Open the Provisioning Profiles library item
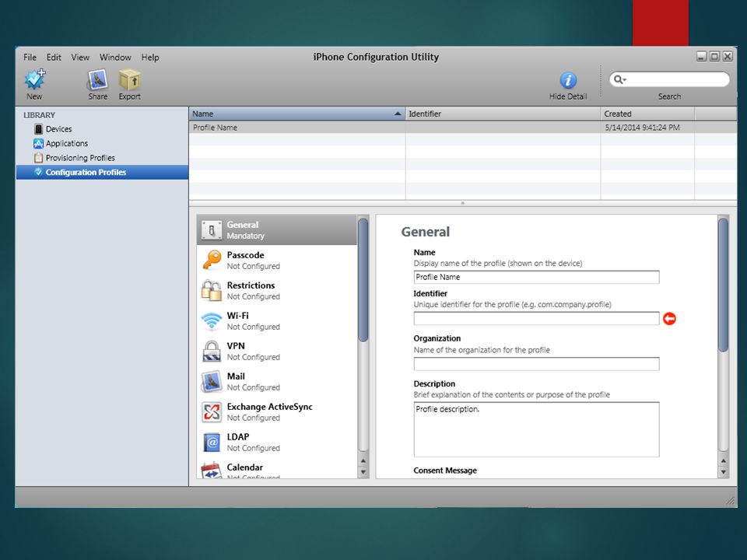This screenshot has width=747, height=560. tap(80, 158)
